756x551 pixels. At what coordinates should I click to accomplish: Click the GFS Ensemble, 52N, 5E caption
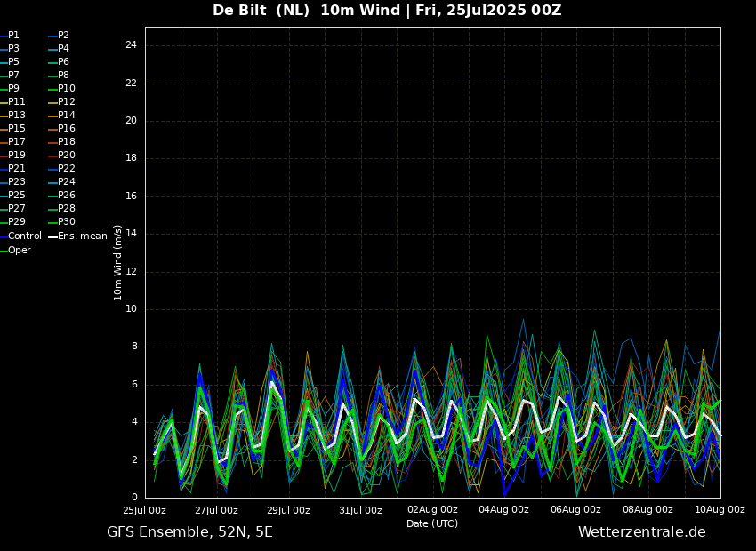point(189,532)
